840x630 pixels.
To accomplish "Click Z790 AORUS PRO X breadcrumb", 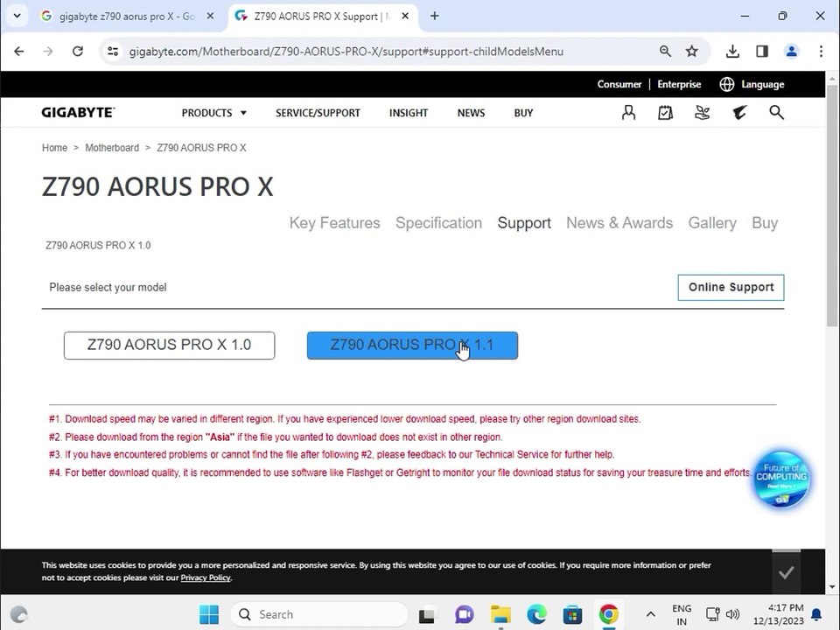I will (x=201, y=148).
